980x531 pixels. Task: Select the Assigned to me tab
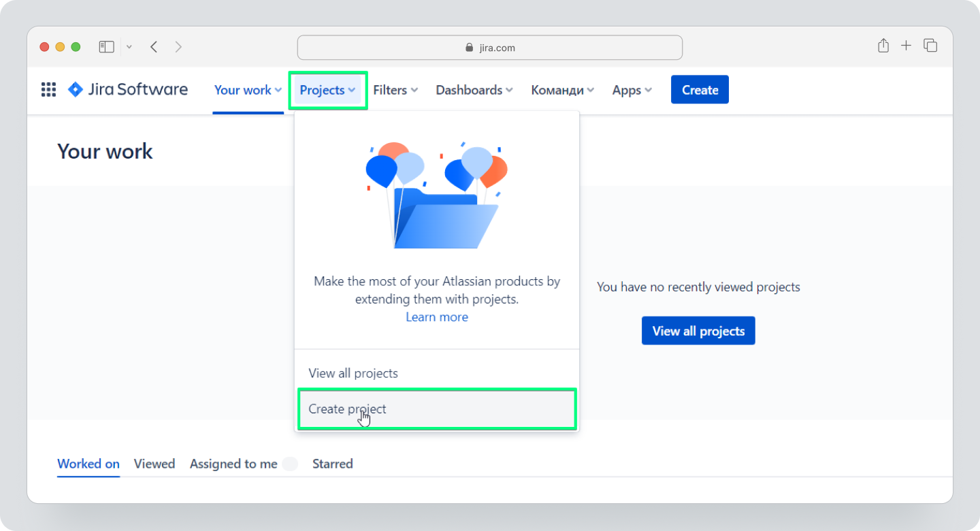(233, 464)
